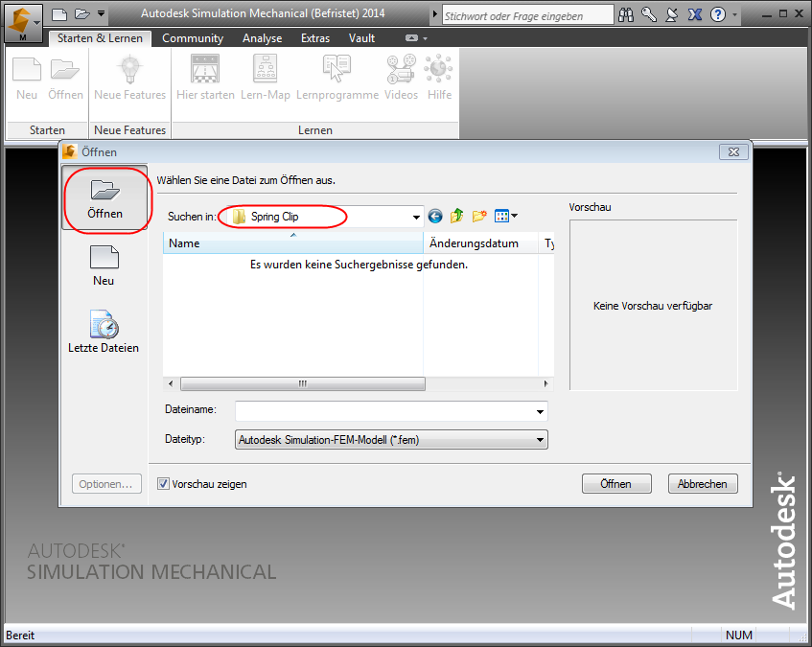Click the Bereit status text
The width and height of the screenshot is (812, 647).
[x=20, y=635]
